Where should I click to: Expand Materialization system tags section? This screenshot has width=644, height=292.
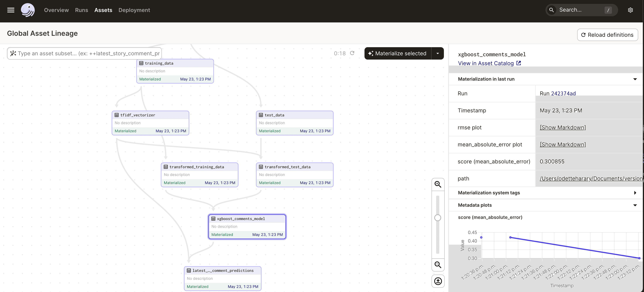(635, 193)
